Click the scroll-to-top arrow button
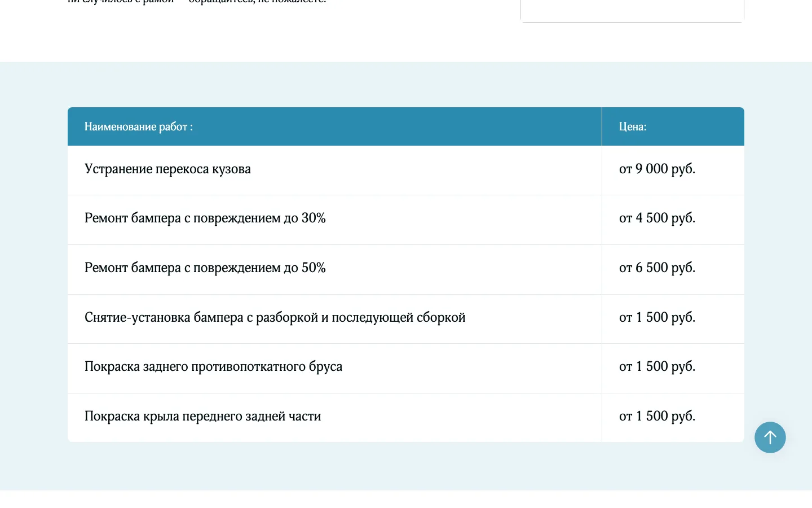This screenshot has width=812, height=508. 770,437
